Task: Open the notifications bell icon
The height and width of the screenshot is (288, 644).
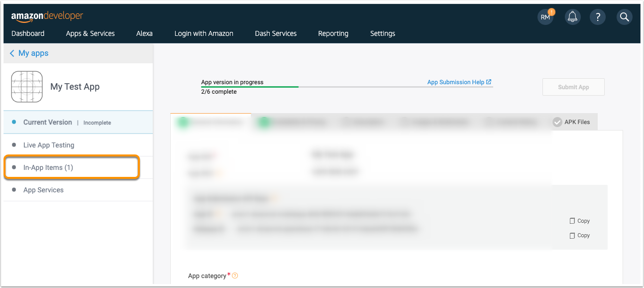Action: click(573, 17)
